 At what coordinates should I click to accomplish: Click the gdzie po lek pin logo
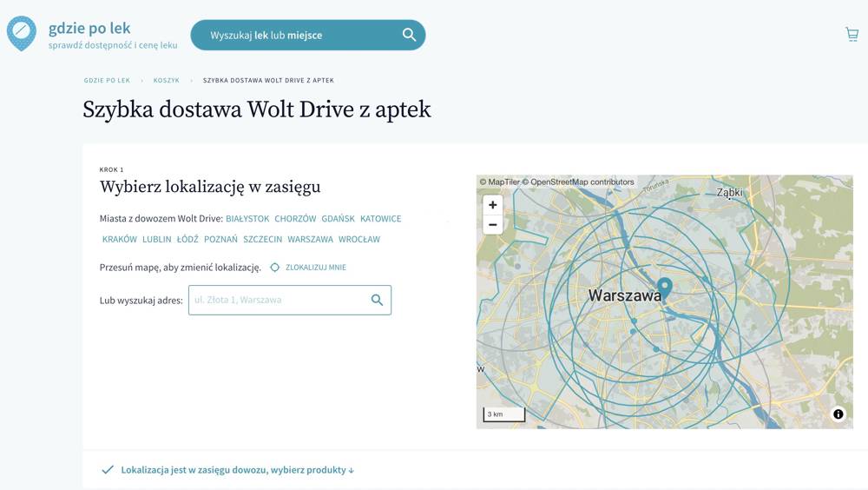[22, 33]
